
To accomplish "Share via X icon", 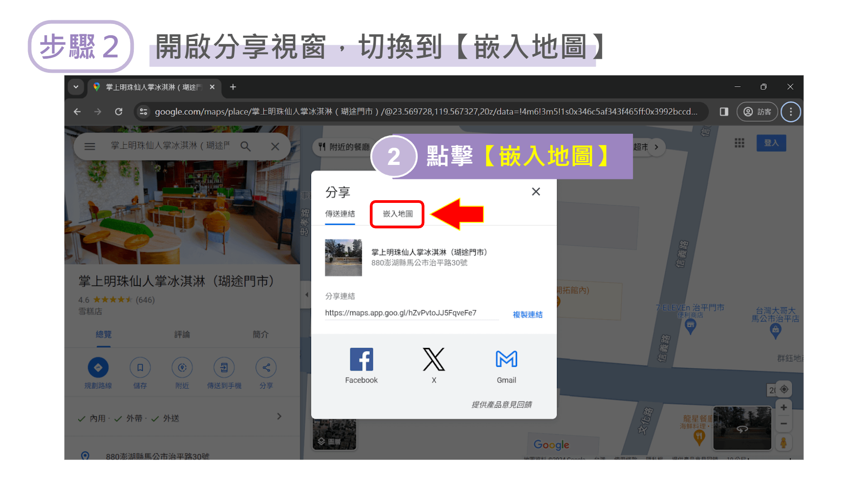I will [x=434, y=360].
